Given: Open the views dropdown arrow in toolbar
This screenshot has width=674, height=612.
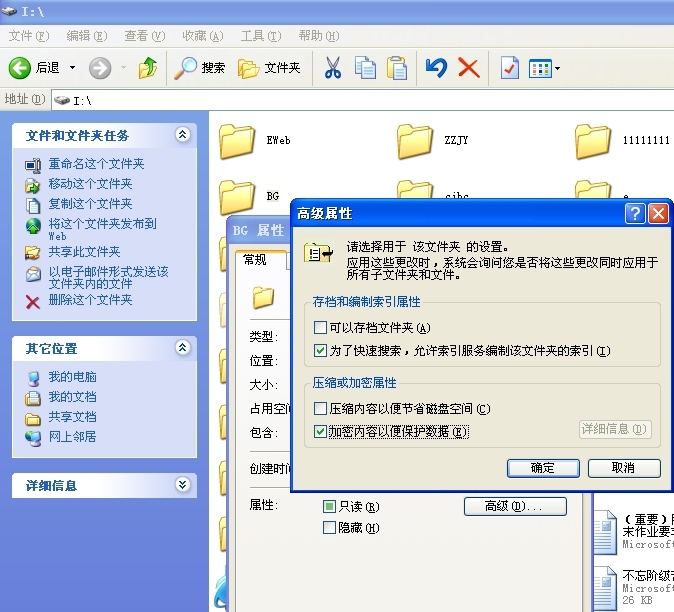Looking at the screenshot, I should coord(557,69).
